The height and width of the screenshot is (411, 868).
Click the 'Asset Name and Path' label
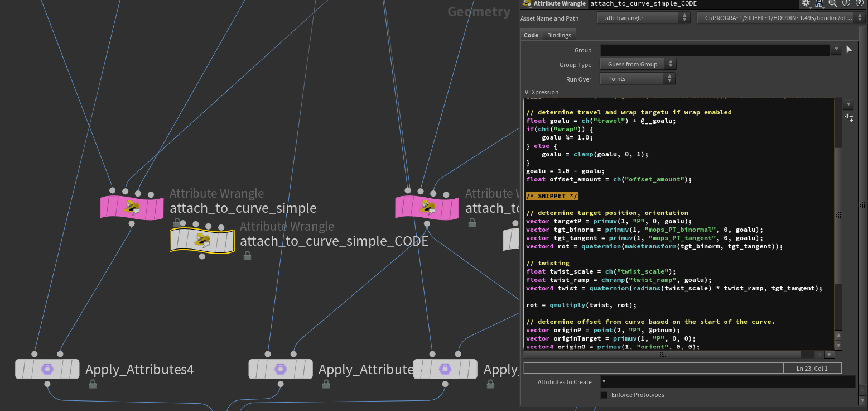pyautogui.click(x=549, y=18)
